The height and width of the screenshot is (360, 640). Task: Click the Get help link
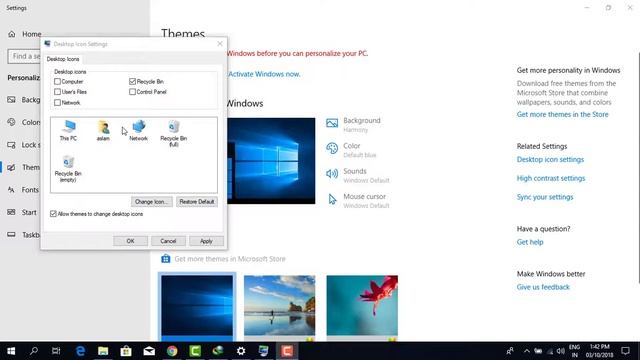pos(530,242)
